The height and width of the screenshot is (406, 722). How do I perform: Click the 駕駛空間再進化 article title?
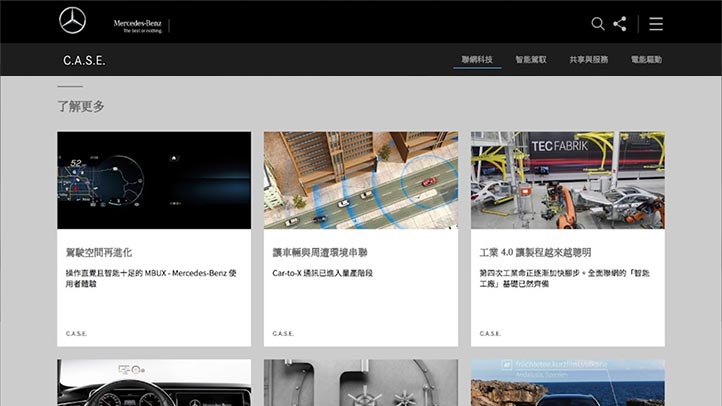(x=99, y=253)
